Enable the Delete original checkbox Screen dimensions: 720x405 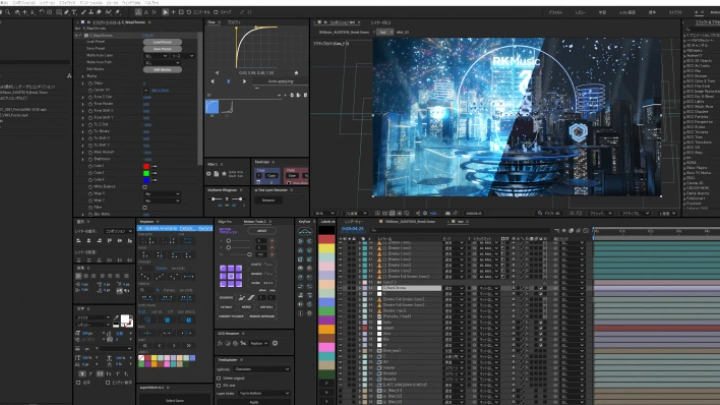click(219, 378)
